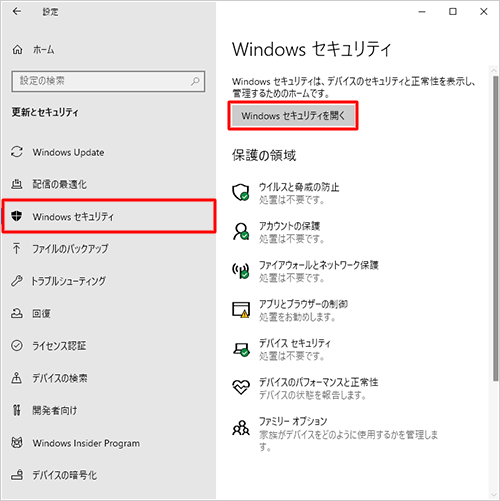Click the ファミリー オプション people icon
This screenshot has width=500, height=501.
tap(241, 428)
